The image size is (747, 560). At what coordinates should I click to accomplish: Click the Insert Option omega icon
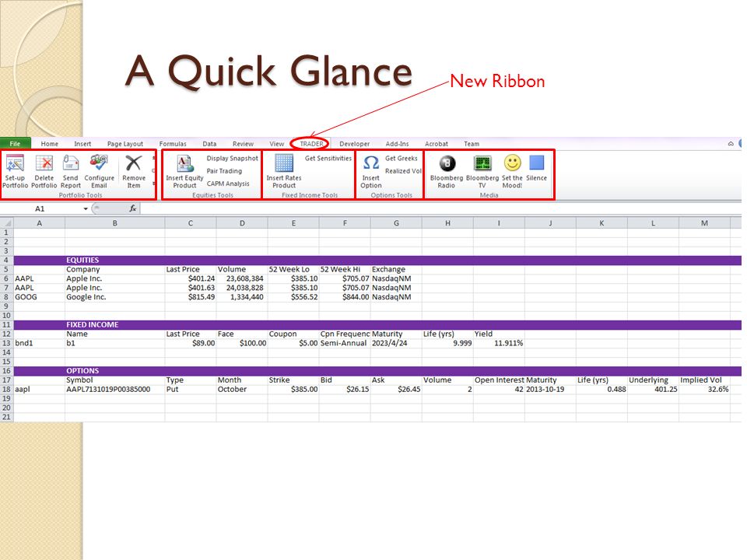370,163
